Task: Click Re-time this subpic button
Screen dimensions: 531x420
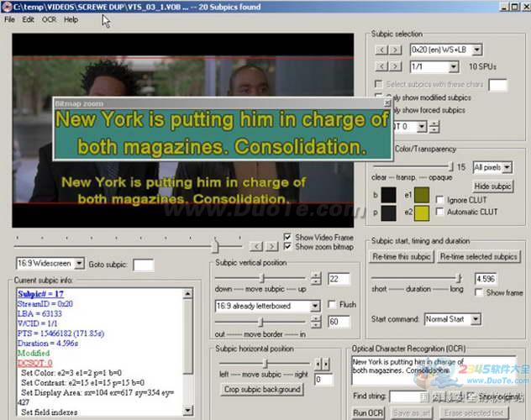Action: (402, 256)
